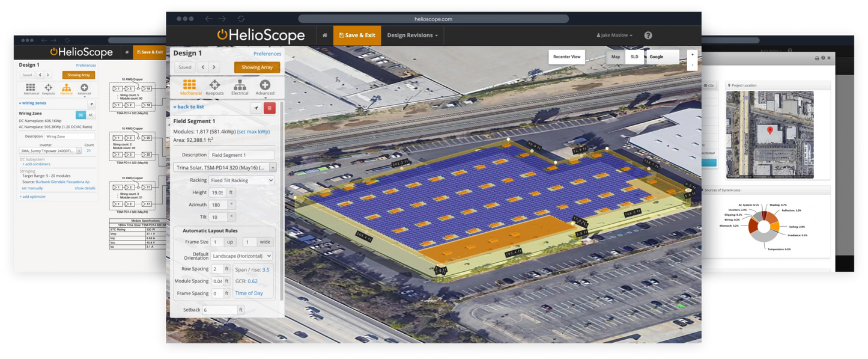Click the Height input field
Viewport: 868px width, 359px height.
click(x=217, y=192)
